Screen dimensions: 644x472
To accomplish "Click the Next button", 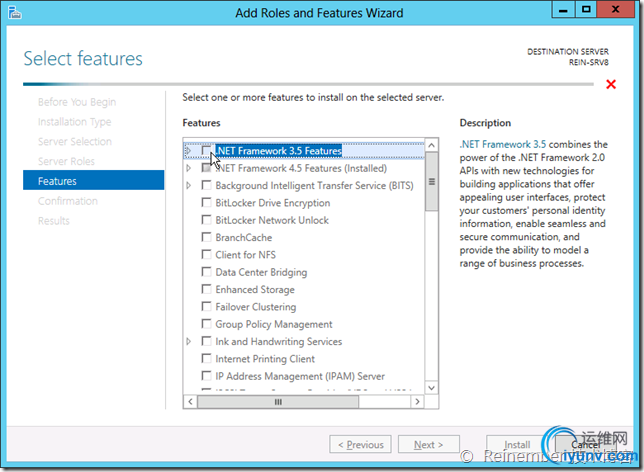I will [428, 444].
